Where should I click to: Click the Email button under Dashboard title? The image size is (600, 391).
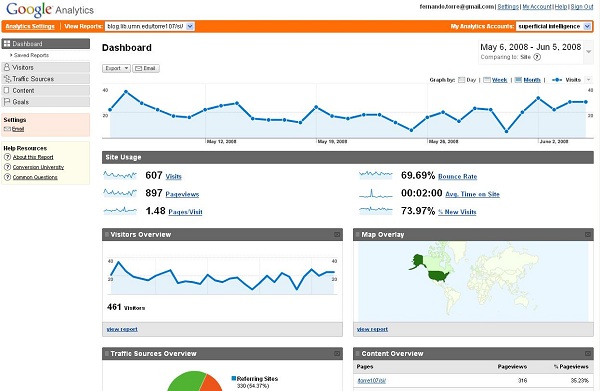(x=146, y=68)
